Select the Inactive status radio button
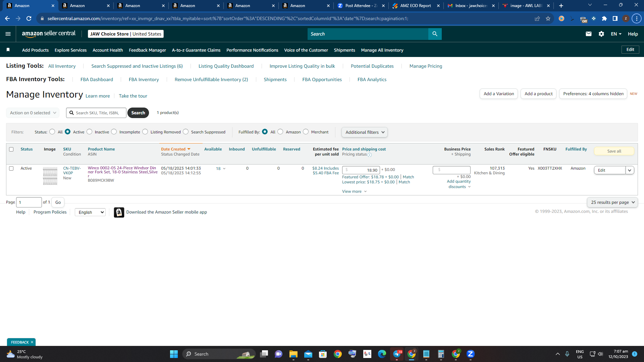 [x=89, y=132]
